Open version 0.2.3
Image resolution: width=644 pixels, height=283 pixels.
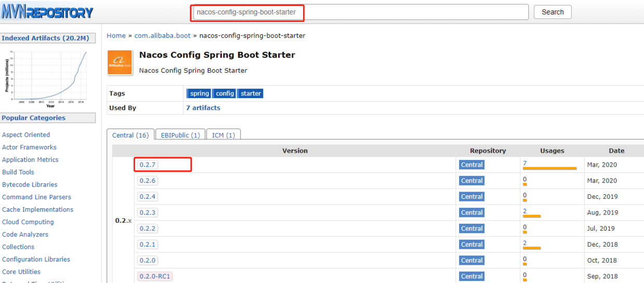[147, 212]
